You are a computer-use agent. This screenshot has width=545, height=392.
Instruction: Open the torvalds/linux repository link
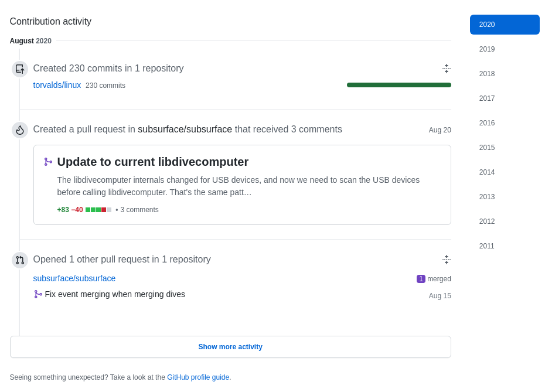point(57,85)
